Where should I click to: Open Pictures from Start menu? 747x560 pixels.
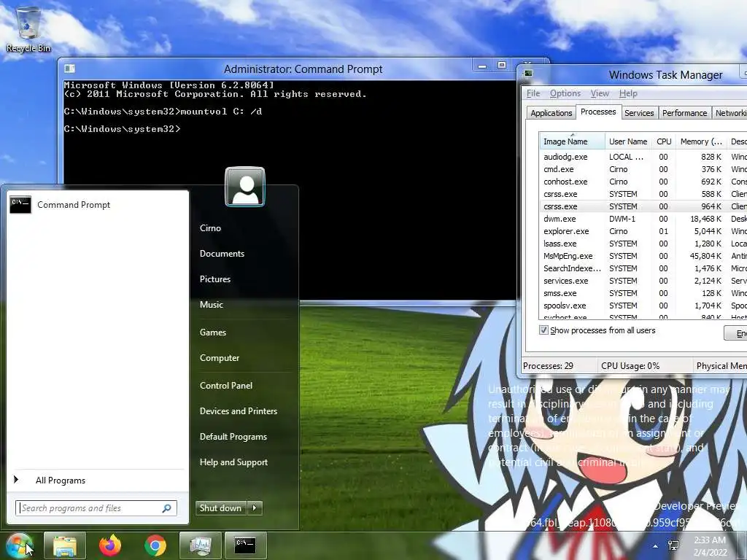coord(215,279)
